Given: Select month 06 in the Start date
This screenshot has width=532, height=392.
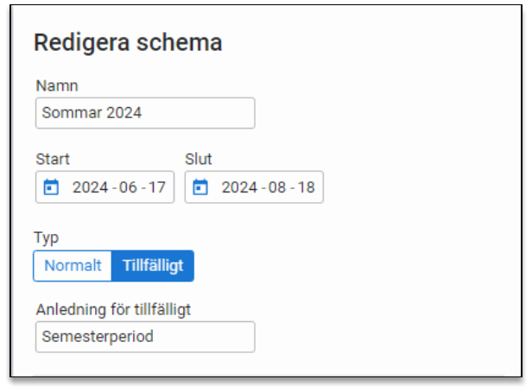Looking at the screenshot, I should click(128, 187).
